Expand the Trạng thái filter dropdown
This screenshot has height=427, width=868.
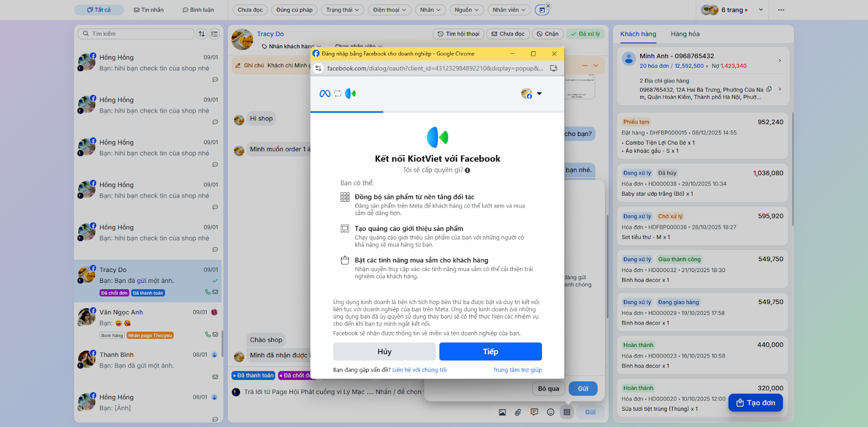click(x=343, y=10)
